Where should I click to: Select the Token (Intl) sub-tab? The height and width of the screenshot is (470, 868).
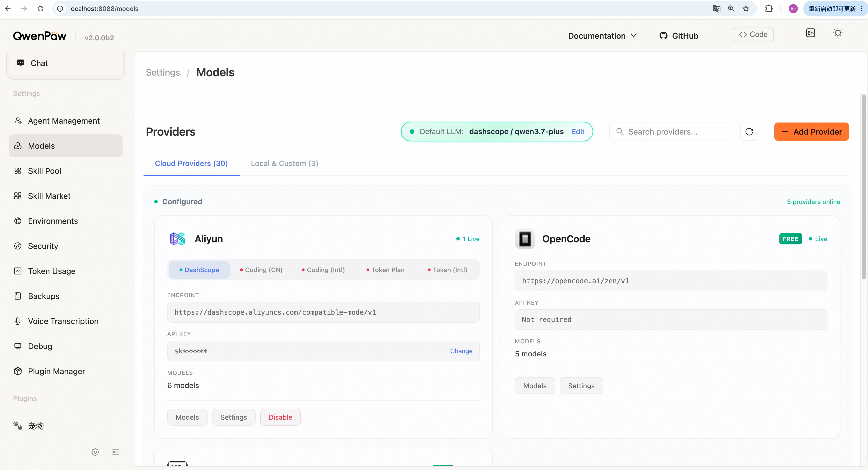447,270
